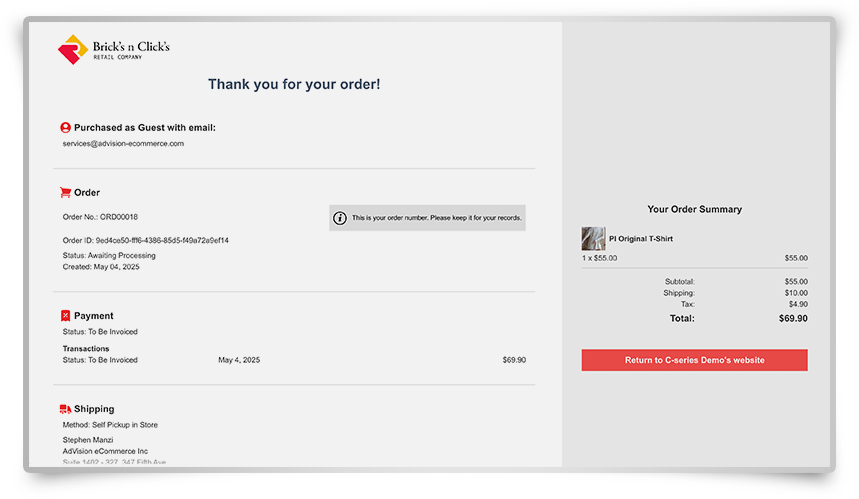Image resolution: width=859 pixels, height=499 pixels.
Task: Click the info circle icon in notice
Action: pyautogui.click(x=340, y=218)
